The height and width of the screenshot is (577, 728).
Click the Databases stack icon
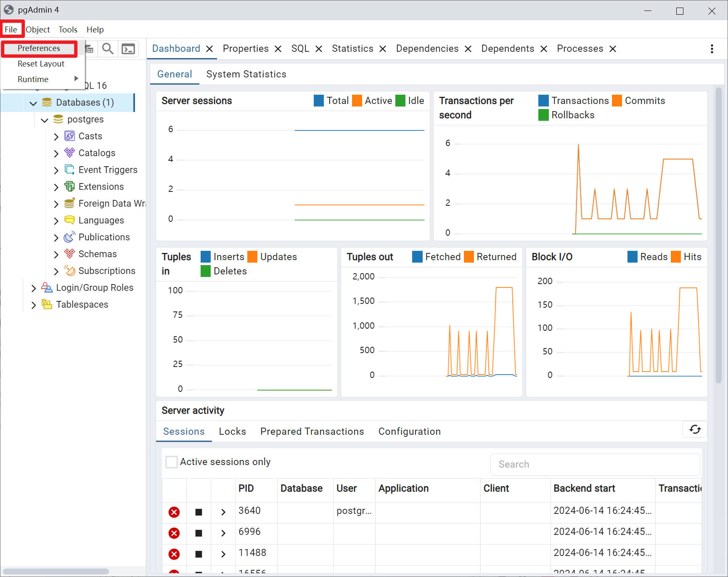tap(47, 102)
